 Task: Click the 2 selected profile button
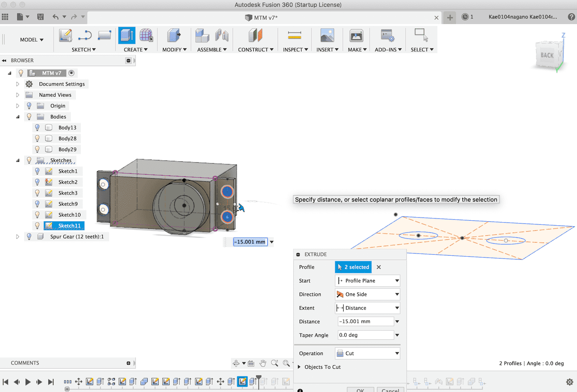[x=353, y=267]
